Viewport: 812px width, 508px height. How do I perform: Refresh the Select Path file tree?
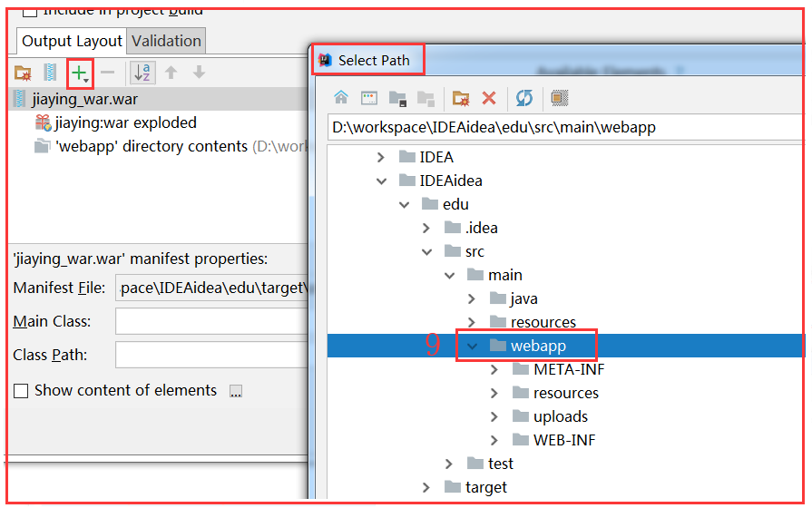pos(524,98)
